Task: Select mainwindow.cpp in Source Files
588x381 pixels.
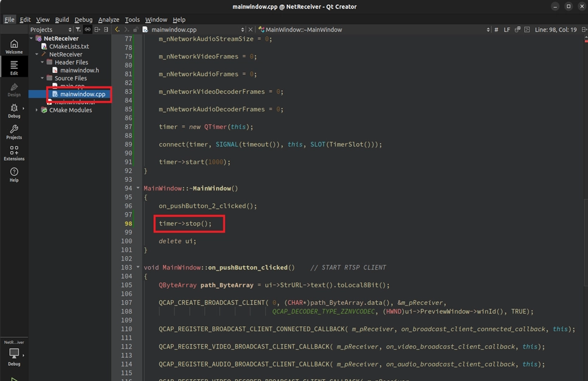Action: point(83,94)
